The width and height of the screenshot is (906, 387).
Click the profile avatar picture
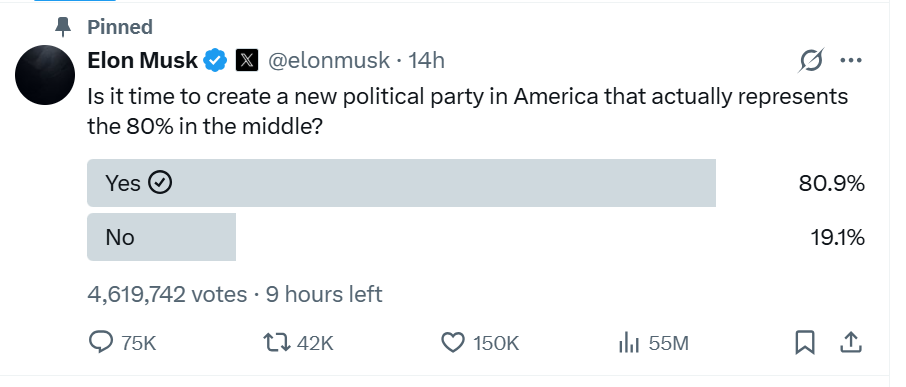tap(45, 75)
